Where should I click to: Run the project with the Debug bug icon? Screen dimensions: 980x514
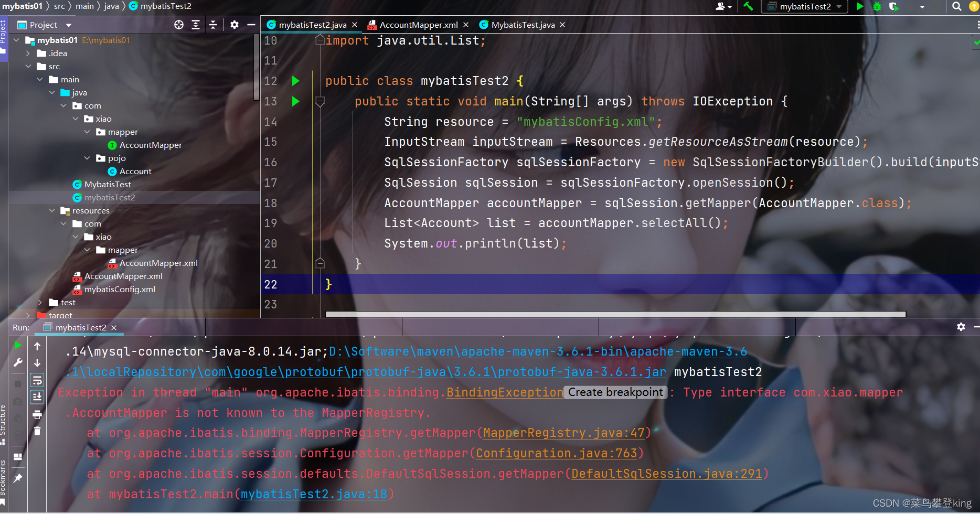pos(877,7)
